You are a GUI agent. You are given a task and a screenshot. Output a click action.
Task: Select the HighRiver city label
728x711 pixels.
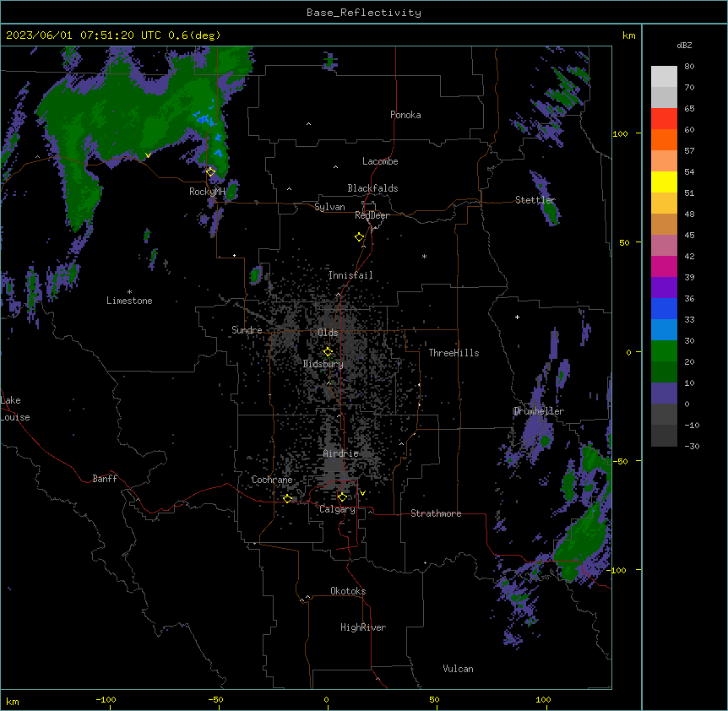[363, 627]
